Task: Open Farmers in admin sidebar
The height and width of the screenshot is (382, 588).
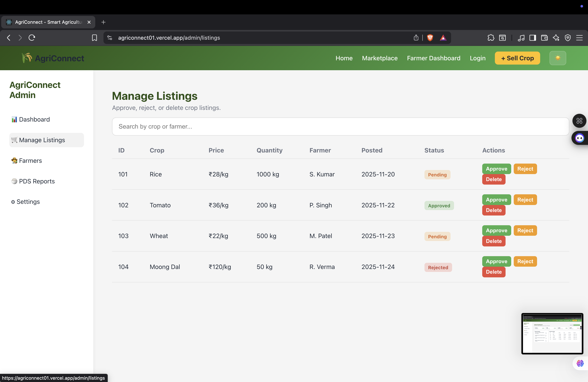Action: pos(30,161)
